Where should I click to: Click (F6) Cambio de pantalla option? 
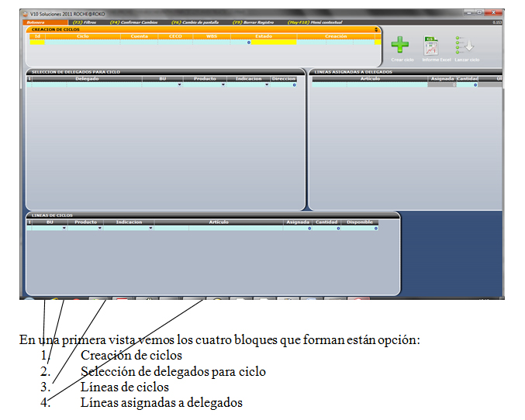[x=195, y=22]
